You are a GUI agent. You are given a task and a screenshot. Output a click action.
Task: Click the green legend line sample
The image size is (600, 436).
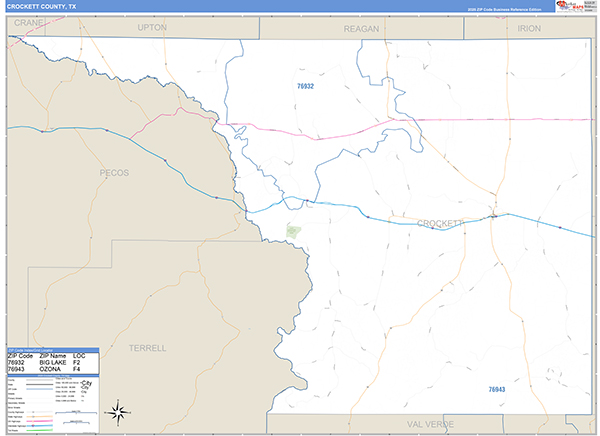tap(40, 430)
